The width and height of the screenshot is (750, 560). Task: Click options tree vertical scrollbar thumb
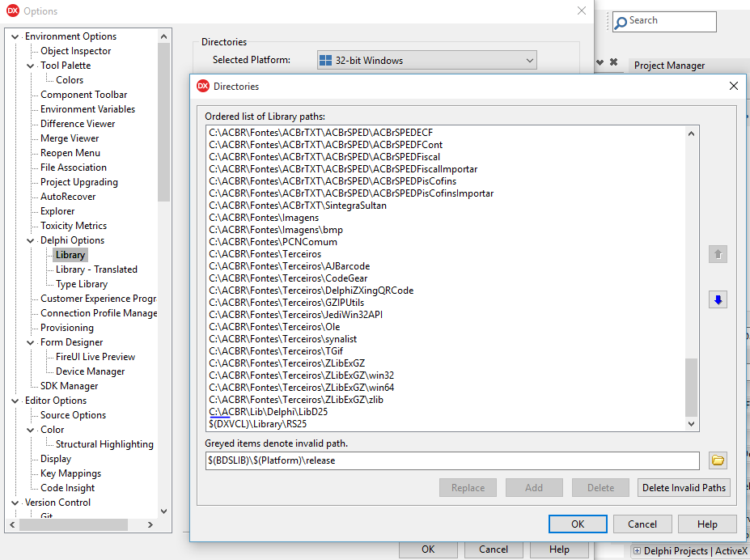point(163,122)
